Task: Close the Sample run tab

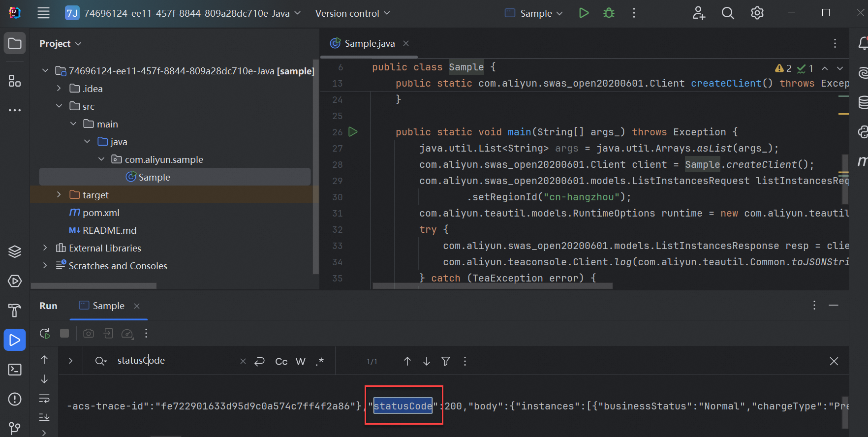Action: pos(137,306)
